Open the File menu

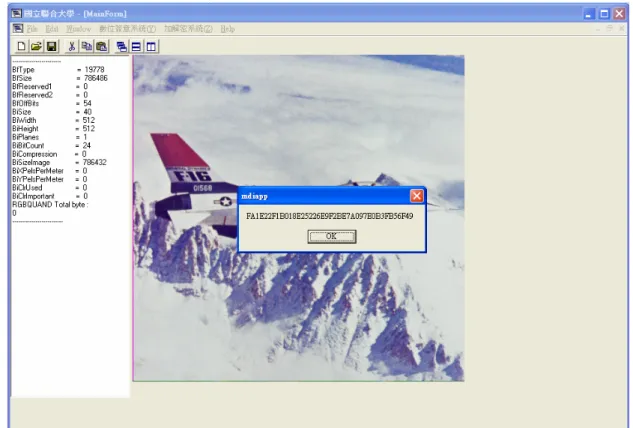coord(32,29)
